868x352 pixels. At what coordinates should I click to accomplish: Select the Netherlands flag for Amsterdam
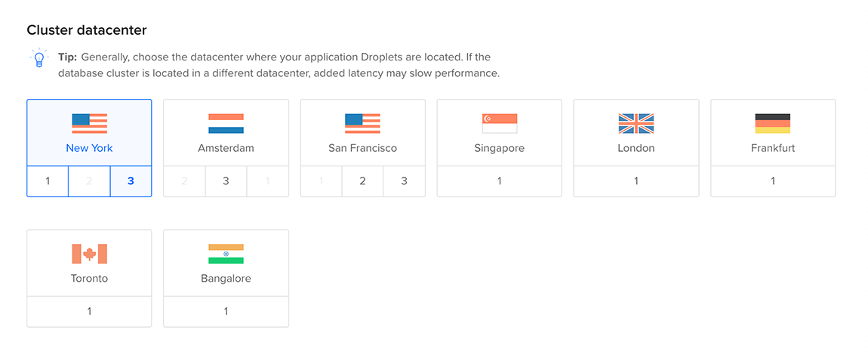coord(226,124)
